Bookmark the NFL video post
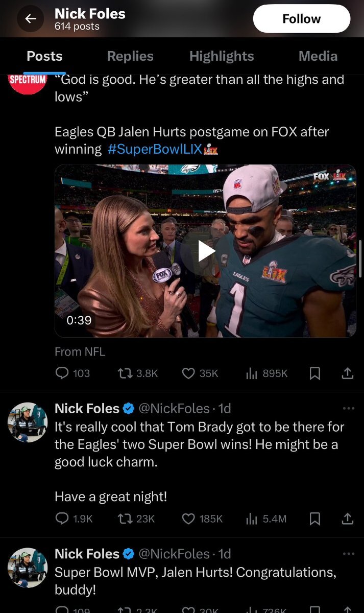The width and height of the screenshot is (364, 613). point(315,373)
